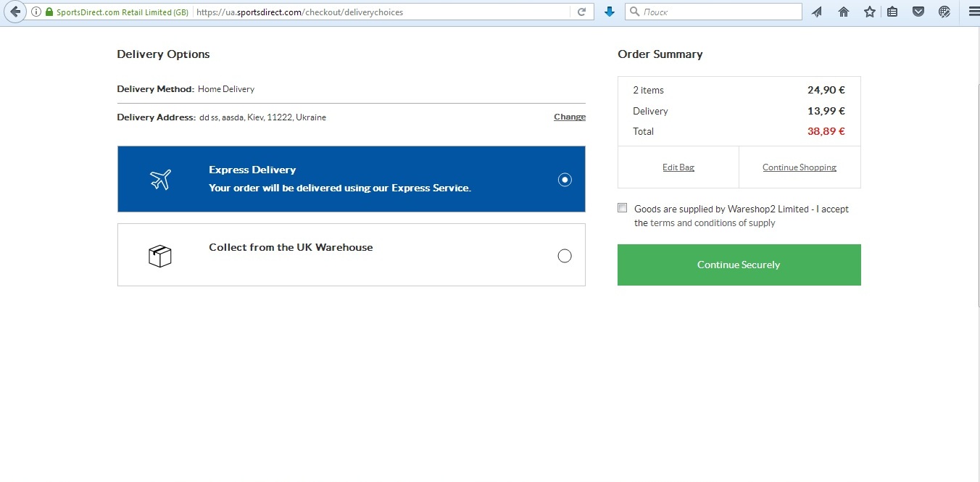
Task: Open the downloads arrow icon
Action: pos(610,12)
